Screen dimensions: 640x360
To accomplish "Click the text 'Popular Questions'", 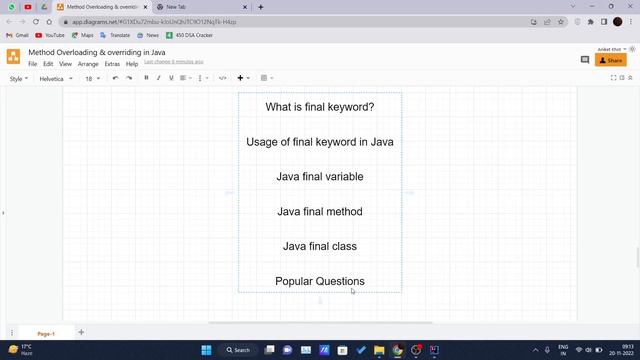I will point(320,281).
